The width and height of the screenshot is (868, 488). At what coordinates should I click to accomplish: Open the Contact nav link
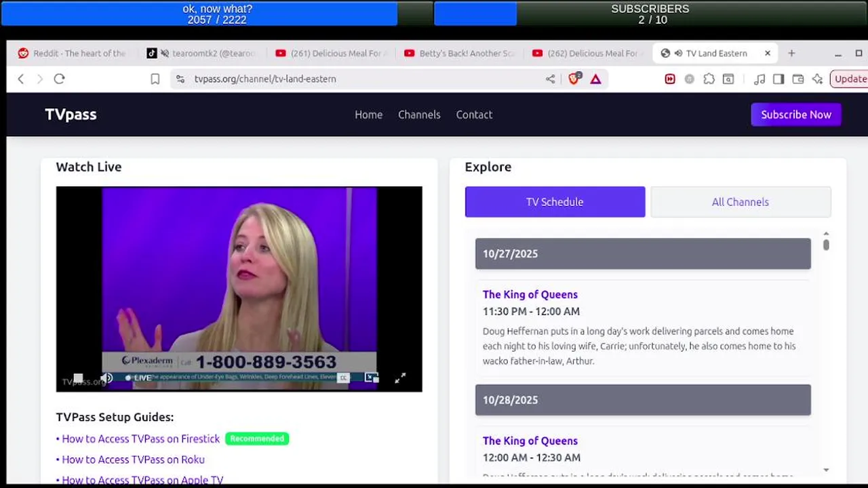[474, 115]
